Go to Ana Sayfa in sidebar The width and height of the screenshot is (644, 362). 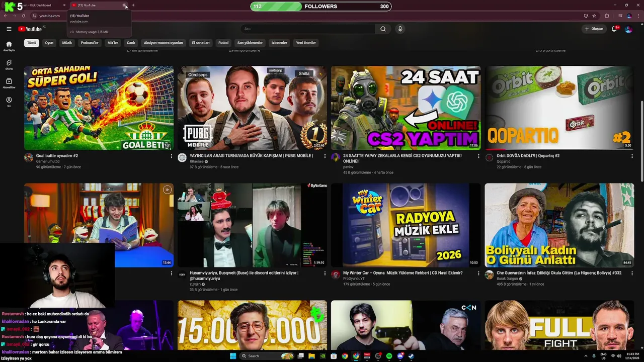coord(9,46)
